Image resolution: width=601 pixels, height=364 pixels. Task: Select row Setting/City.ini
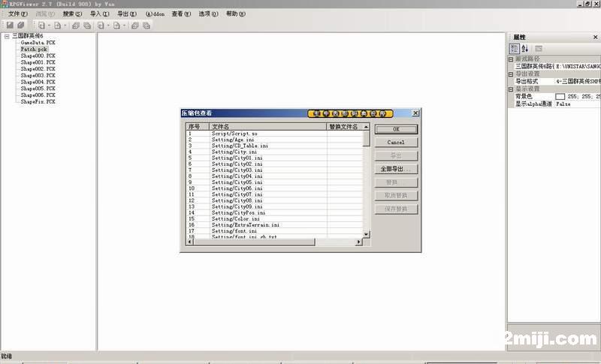(x=274, y=152)
